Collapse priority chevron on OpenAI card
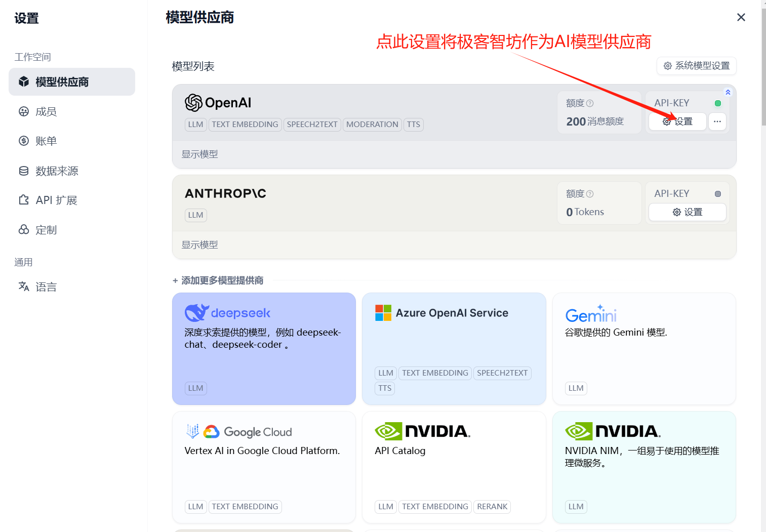This screenshot has width=766, height=532. (728, 92)
